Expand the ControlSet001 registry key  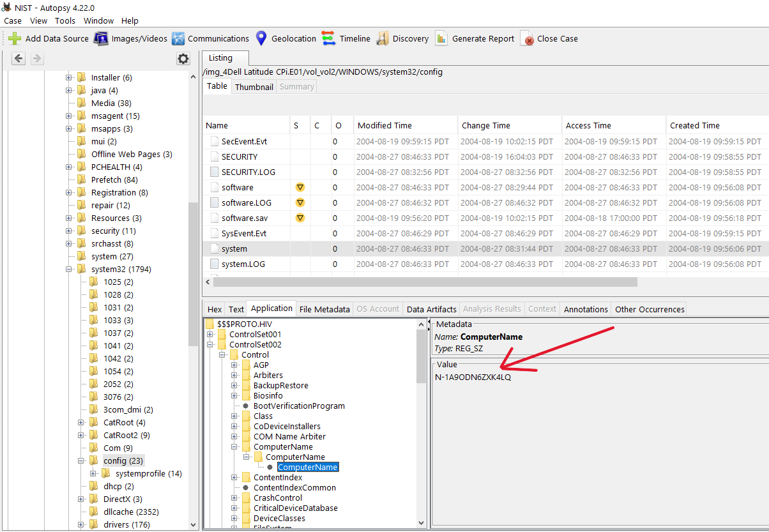pos(211,334)
